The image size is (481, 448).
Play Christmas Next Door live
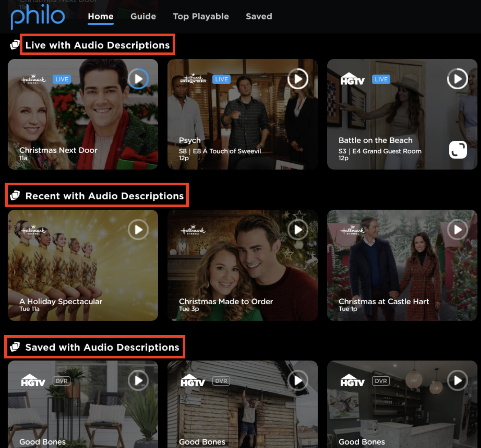click(138, 79)
